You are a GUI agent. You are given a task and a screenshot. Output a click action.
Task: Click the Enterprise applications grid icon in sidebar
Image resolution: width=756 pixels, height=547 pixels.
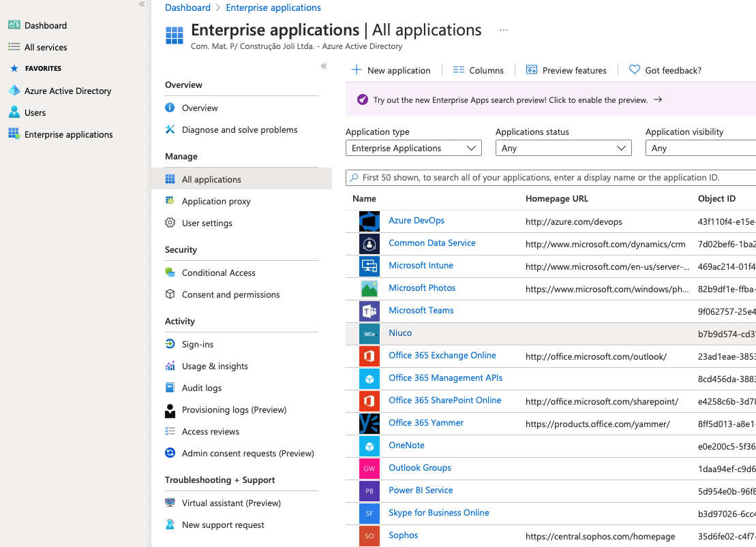coord(14,134)
